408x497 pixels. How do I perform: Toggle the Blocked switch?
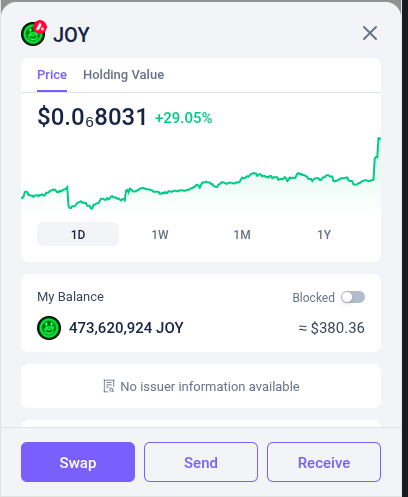[353, 297]
